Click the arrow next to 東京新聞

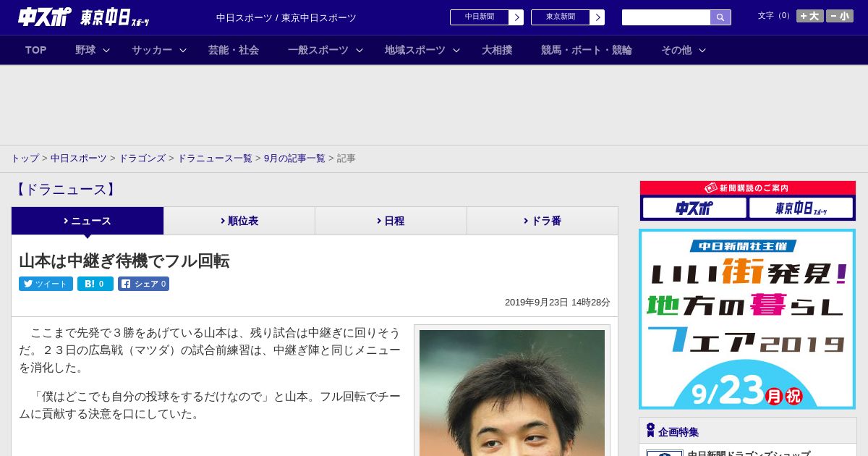click(597, 17)
